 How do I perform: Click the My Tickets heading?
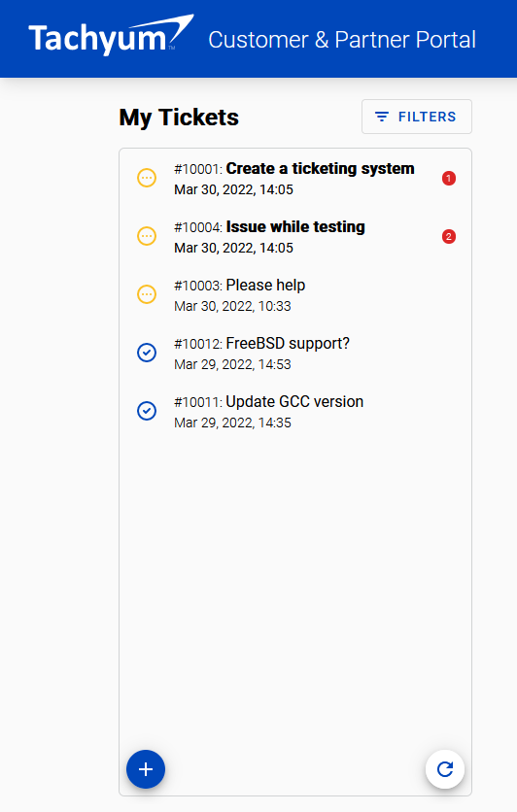(x=179, y=117)
